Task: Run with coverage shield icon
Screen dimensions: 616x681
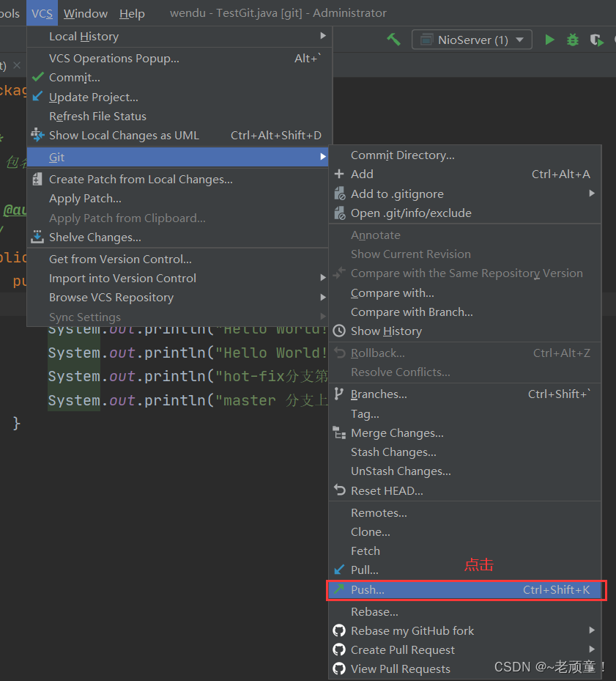Action: [x=597, y=40]
